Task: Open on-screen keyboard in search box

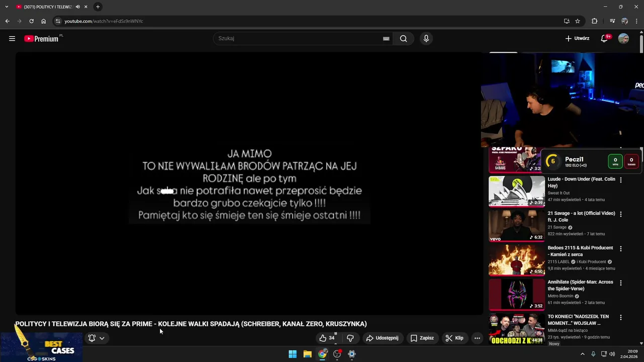Action: click(x=386, y=39)
